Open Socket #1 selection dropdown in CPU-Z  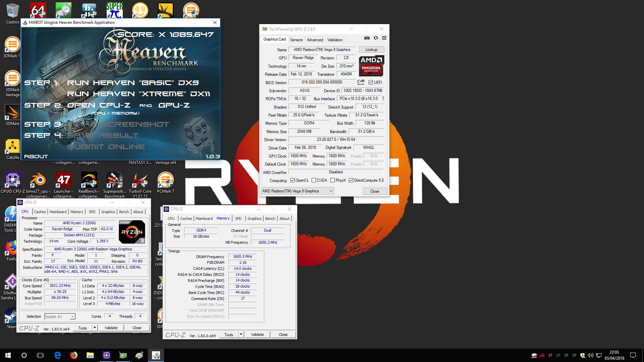click(60, 317)
